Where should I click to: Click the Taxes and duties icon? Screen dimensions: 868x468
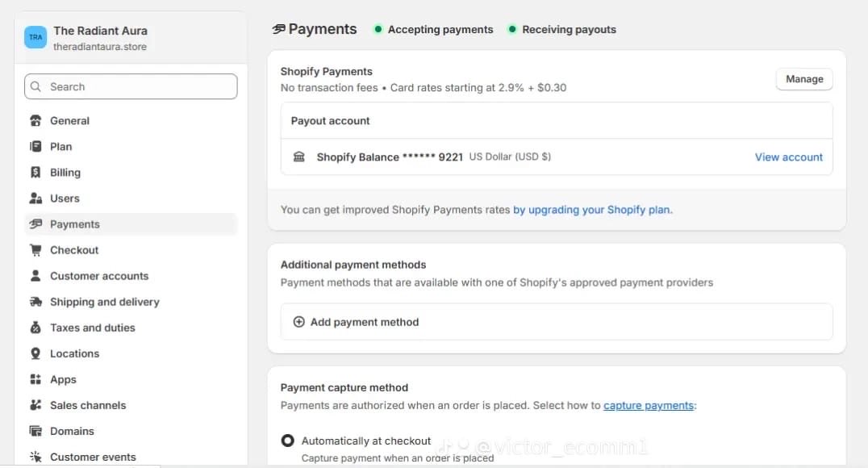[35, 328]
